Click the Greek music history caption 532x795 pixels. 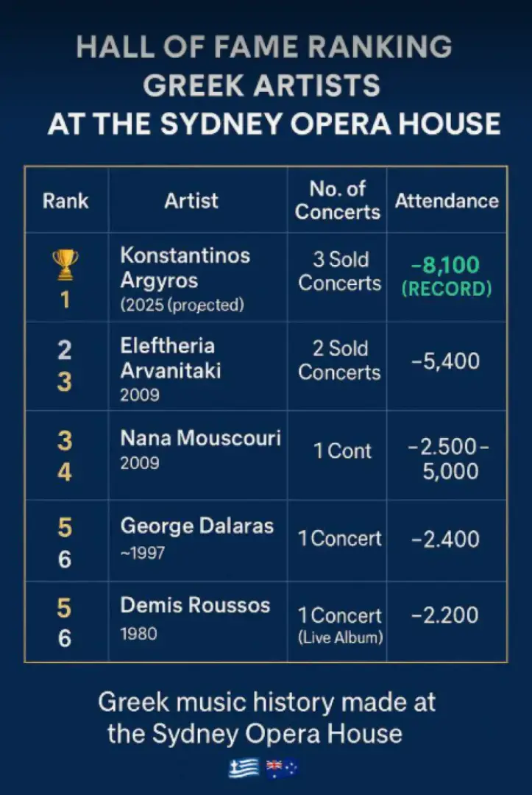pos(266,717)
